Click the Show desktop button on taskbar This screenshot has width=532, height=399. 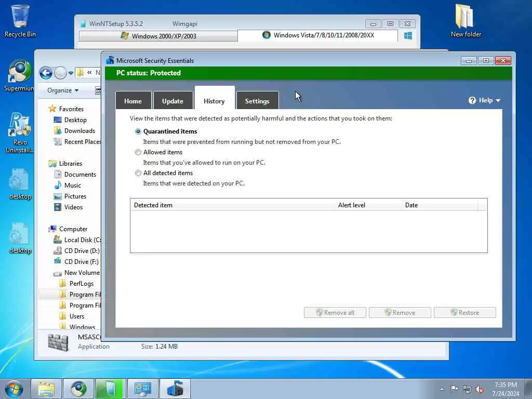pos(528,389)
